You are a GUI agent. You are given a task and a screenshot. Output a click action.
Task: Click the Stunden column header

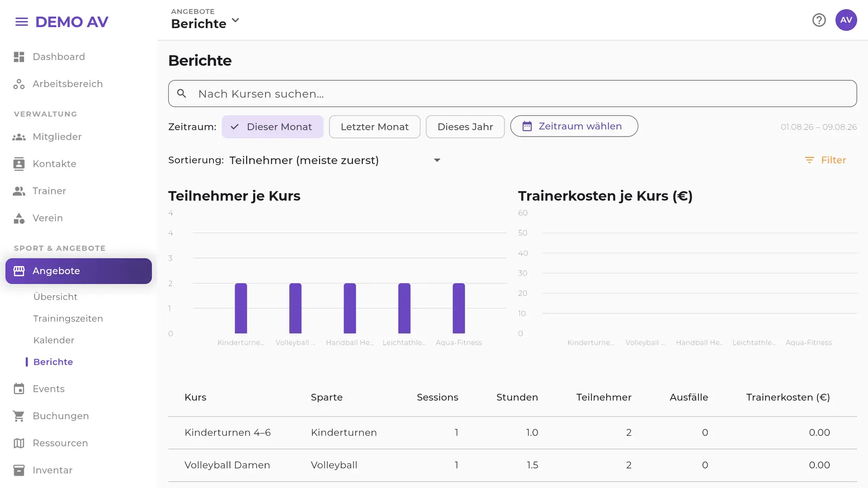coord(517,397)
